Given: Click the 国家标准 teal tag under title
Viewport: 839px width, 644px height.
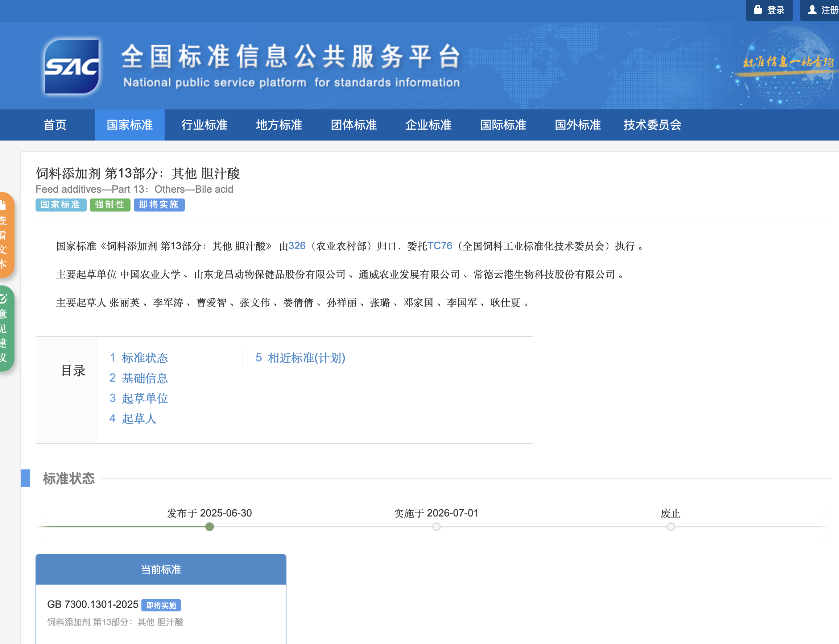Looking at the screenshot, I should click(61, 205).
